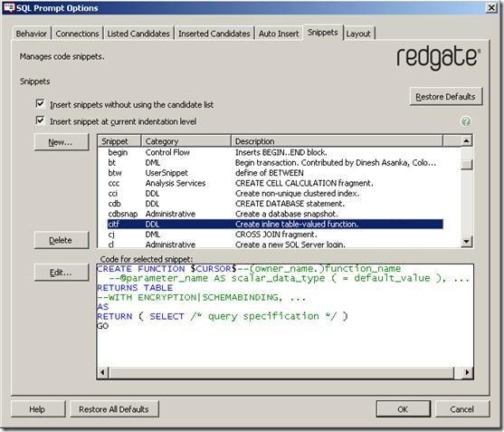Screen dimensions: 504x432
Task: Click the redgate logo
Action: (x=439, y=58)
